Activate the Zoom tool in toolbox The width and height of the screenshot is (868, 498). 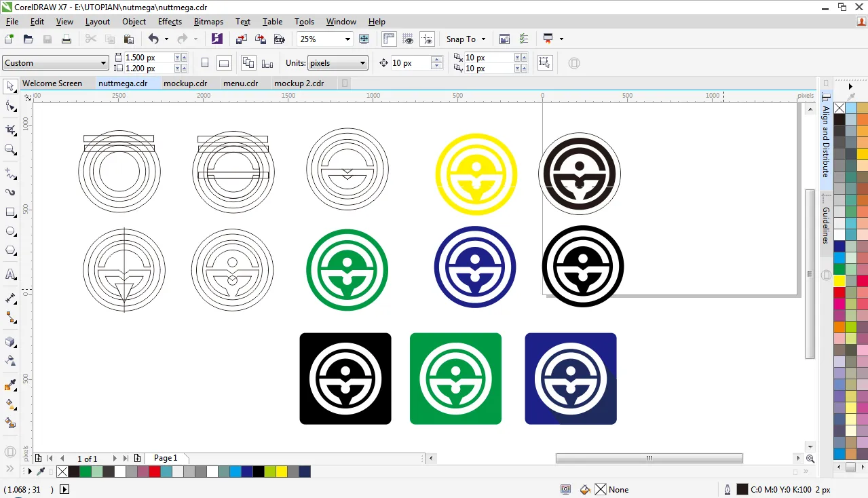[x=10, y=149]
